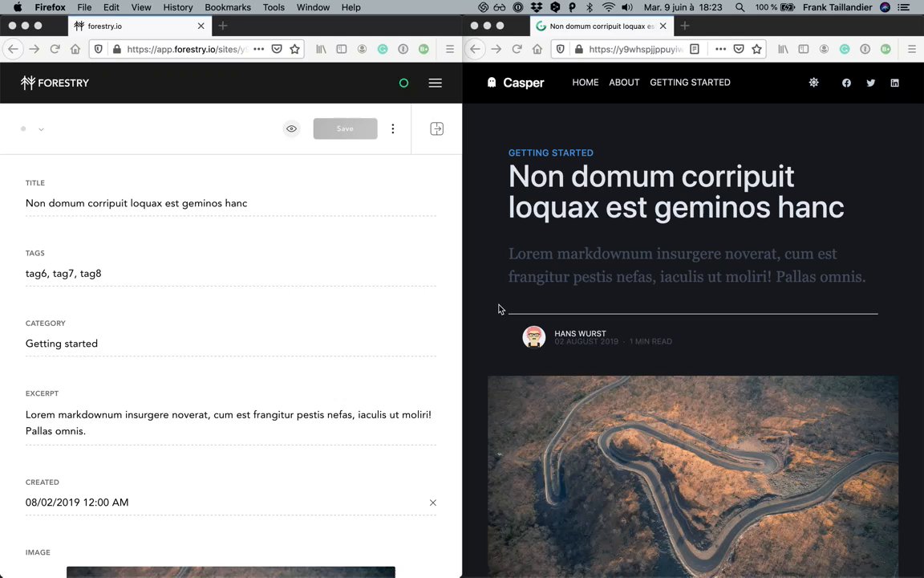Open the Created date field
924x578 pixels.
224,503
